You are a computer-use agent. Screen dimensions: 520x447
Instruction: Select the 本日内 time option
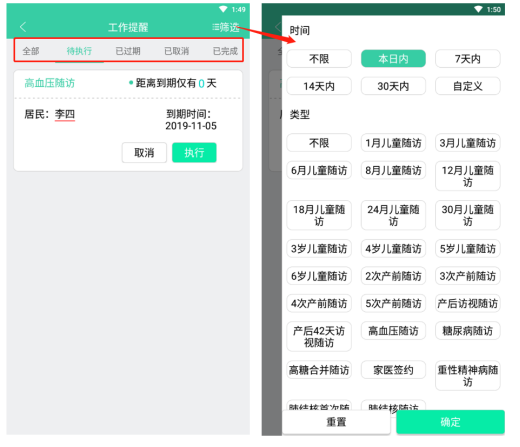[393, 59]
